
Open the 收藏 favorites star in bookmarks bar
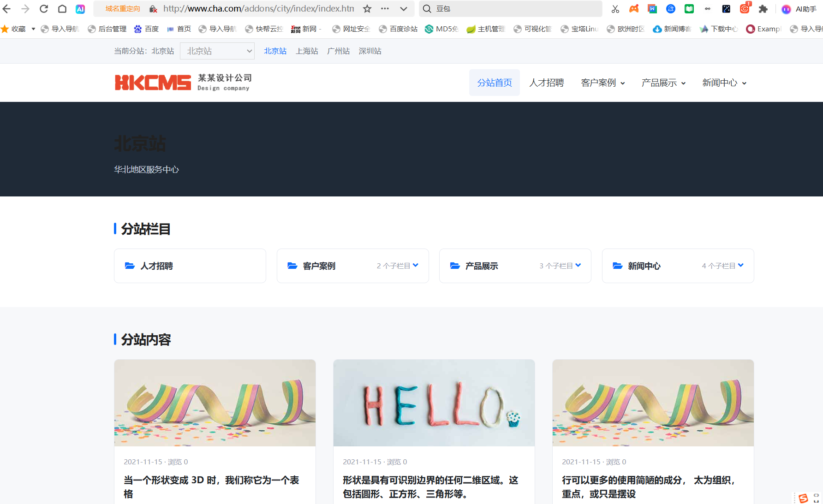5,29
